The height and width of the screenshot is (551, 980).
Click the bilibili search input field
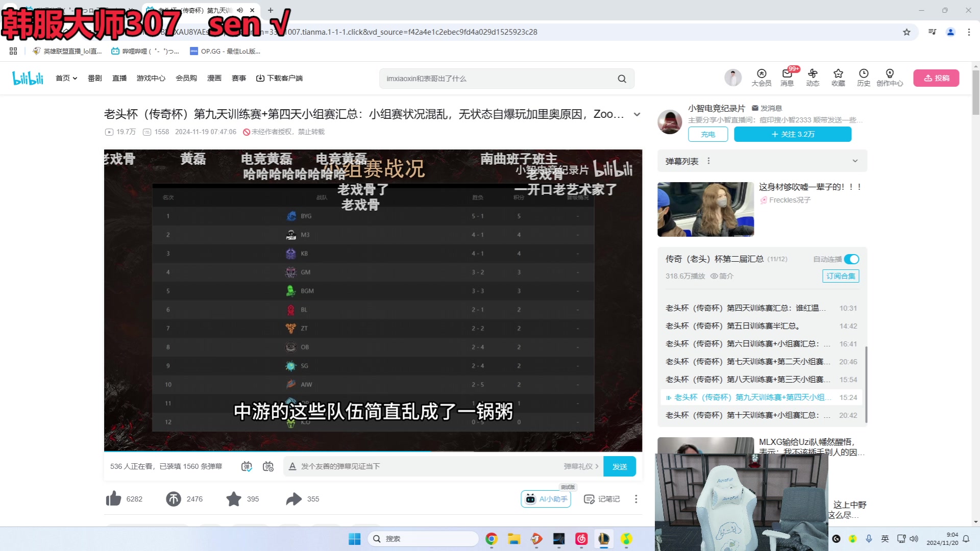click(500, 79)
